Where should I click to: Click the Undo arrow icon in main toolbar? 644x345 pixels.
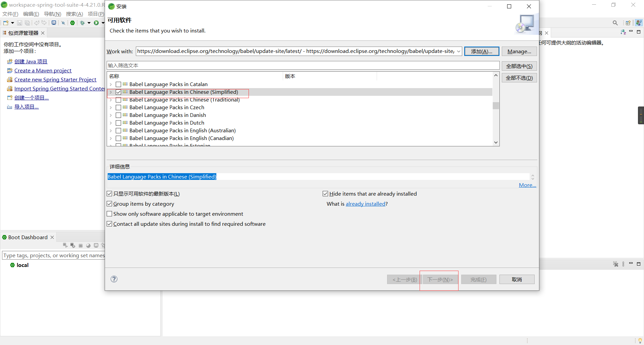(37, 23)
